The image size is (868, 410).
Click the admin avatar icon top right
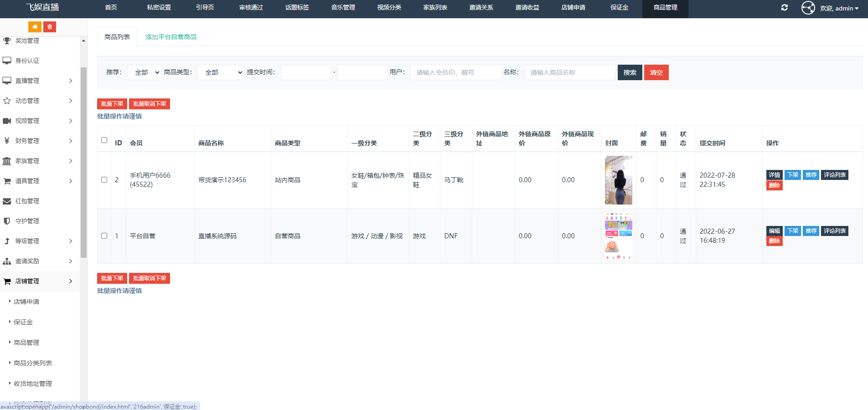[808, 8]
